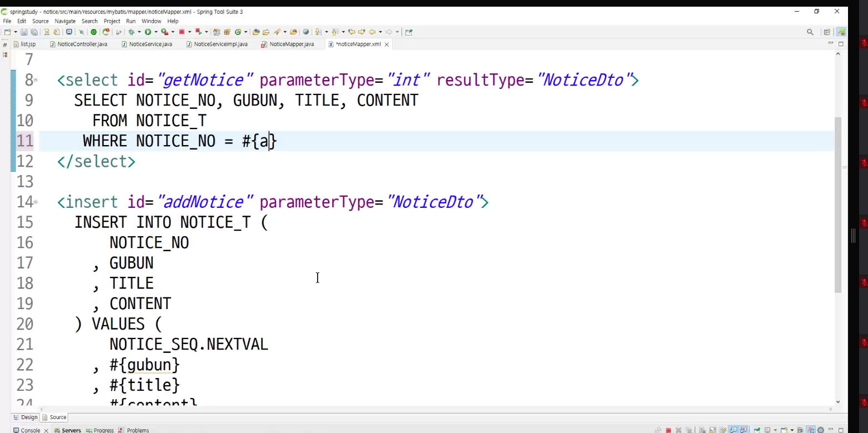This screenshot has height=433, width=868.
Task: Open the Progress view tab
Action: [x=100, y=430]
